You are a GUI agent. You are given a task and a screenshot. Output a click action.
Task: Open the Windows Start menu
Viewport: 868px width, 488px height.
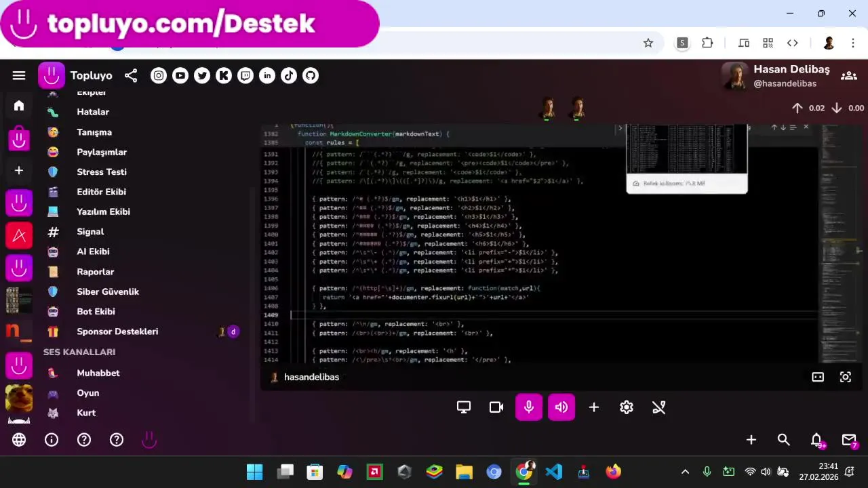click(254, 472)
